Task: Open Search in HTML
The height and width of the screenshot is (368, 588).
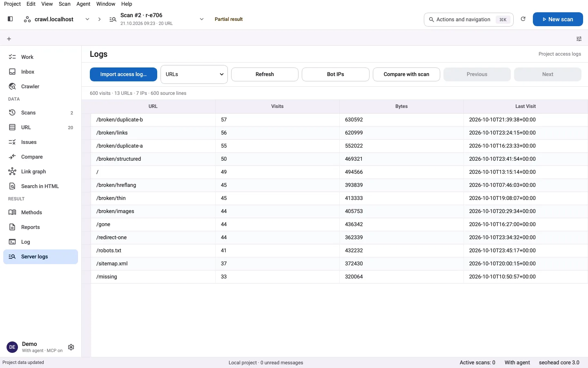Action: click(x=40, y=186)
